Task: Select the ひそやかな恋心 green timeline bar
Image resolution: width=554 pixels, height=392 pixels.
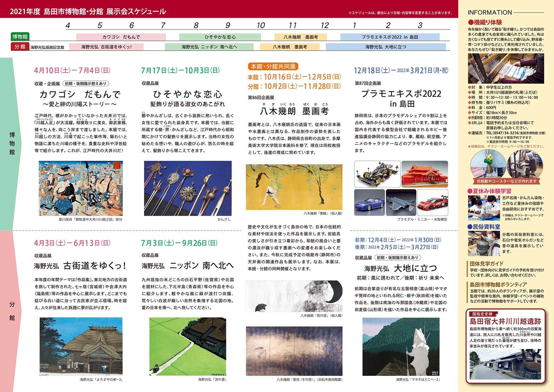Action: [x=220, y=37]
